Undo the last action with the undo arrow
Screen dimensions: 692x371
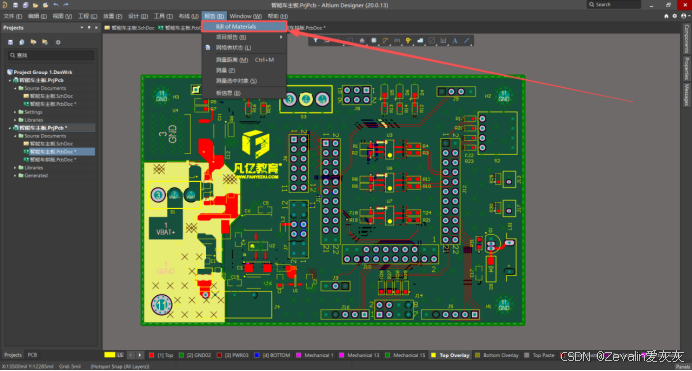(x=56, y=5)
